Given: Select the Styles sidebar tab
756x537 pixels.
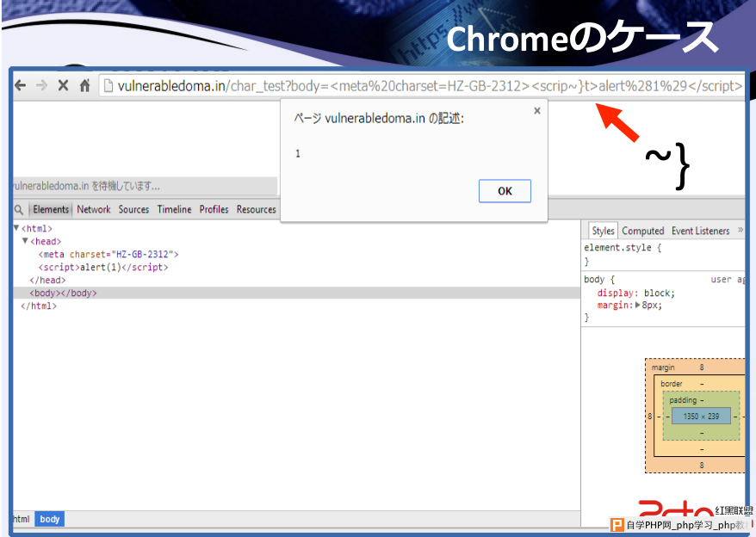Looking at the screenshot, I should tap(603, 231).
